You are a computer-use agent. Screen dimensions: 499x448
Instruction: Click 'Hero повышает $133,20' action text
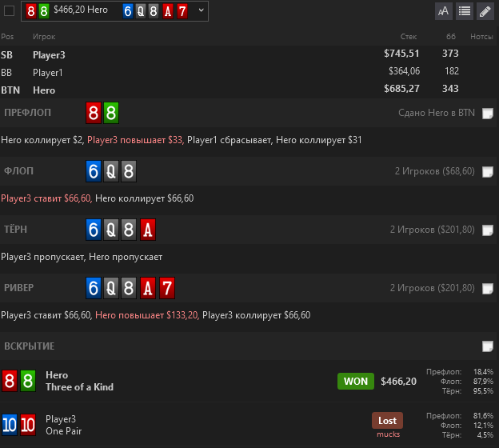(x=147, y=315)
